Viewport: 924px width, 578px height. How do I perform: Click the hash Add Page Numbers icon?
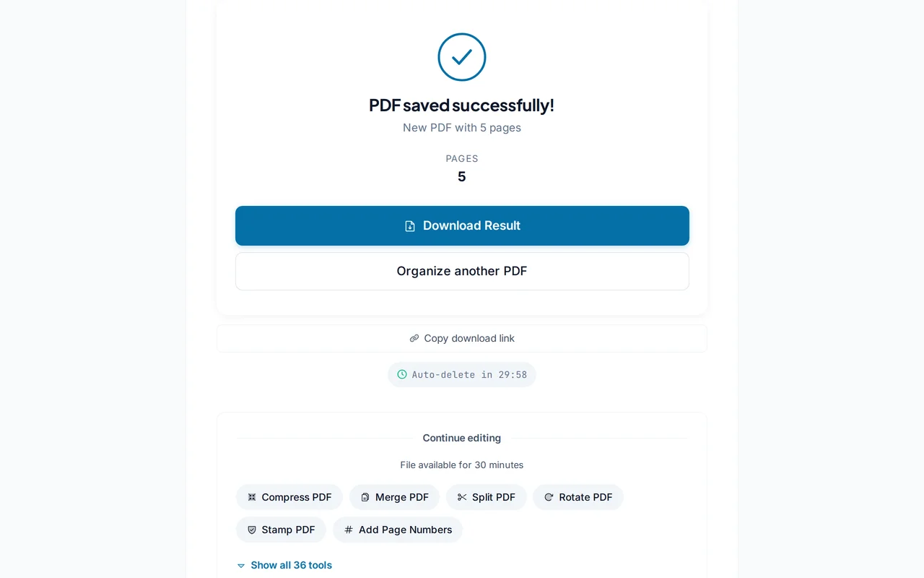coord(347,530)
